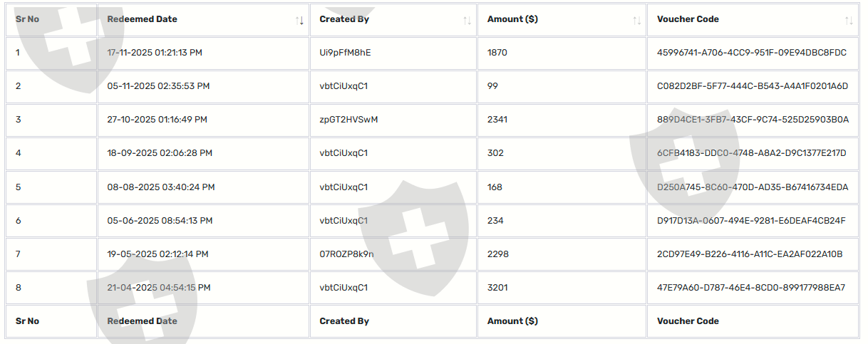Click the top Voucher Code header label
Screen dimensions: 868x344
(x=688, y=19)
